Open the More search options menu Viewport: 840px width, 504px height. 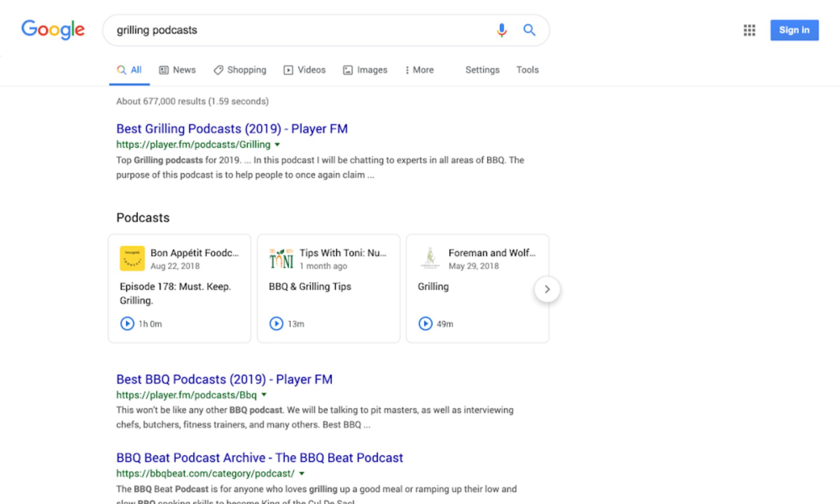(x=419, y=70)
